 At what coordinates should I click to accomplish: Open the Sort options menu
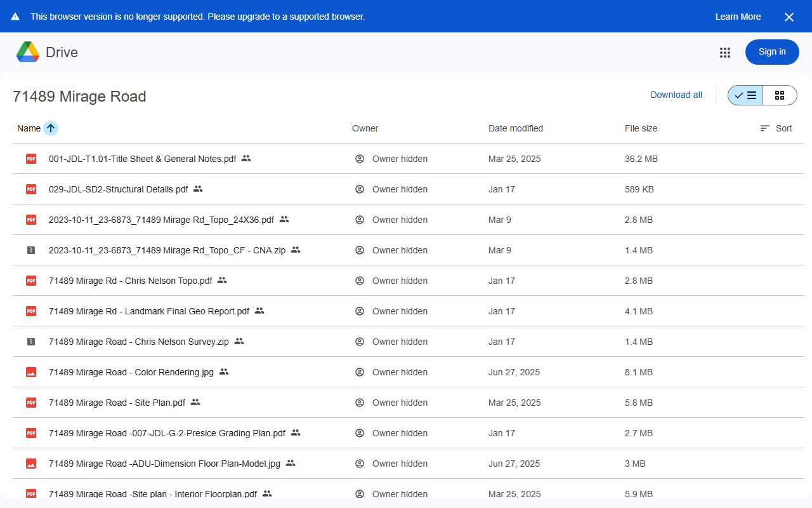click(x=776, y=128)
